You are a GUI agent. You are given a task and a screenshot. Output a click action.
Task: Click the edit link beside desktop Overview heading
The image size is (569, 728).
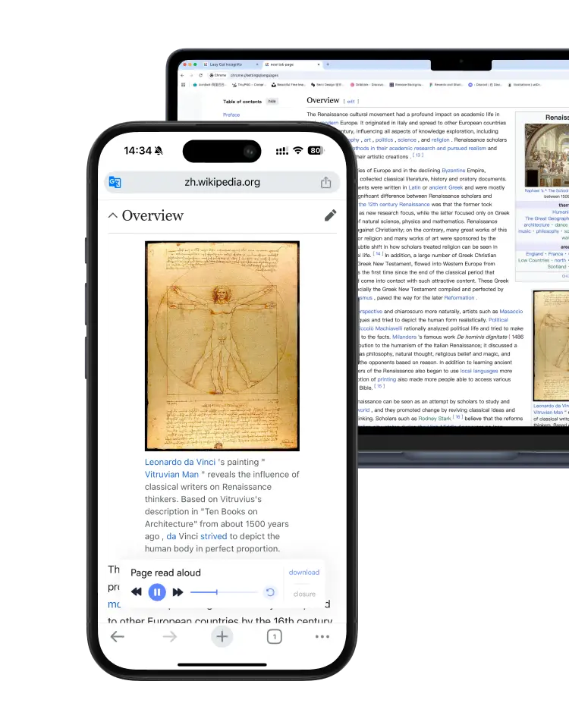[351, 101]
